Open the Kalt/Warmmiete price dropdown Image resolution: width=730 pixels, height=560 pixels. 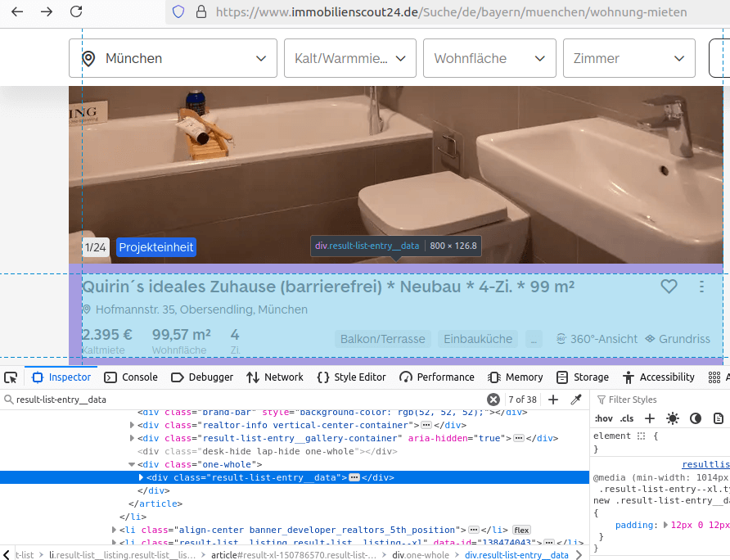coord(350,58)
